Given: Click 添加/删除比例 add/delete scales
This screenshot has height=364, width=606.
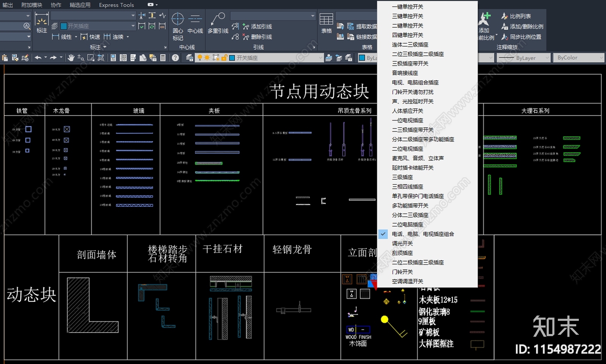Looking at the screenshot, I should coord(522,27).
